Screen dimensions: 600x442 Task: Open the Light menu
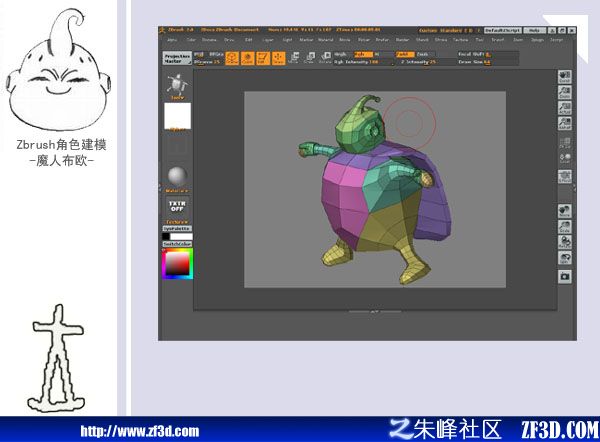[287, 40]
